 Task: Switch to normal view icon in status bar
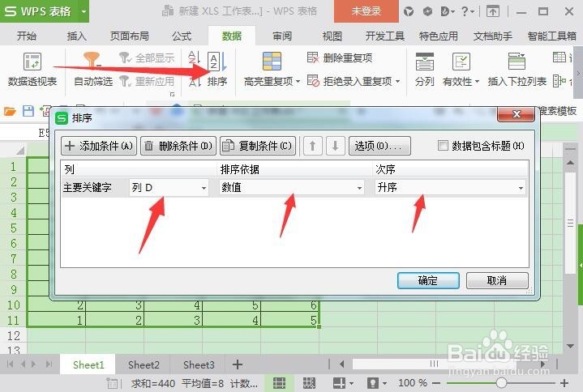[x=279, y=383]
